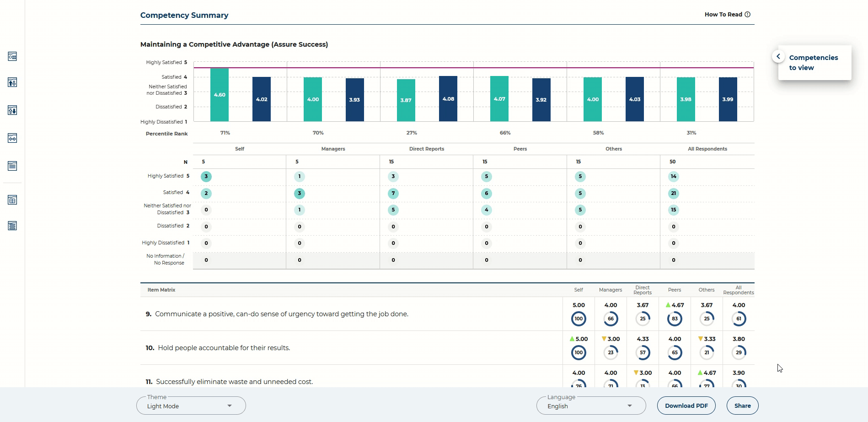Click item 9 Managers percentile circle 66
This screenshot has width=868, height=422.
[x=611, y=319]
